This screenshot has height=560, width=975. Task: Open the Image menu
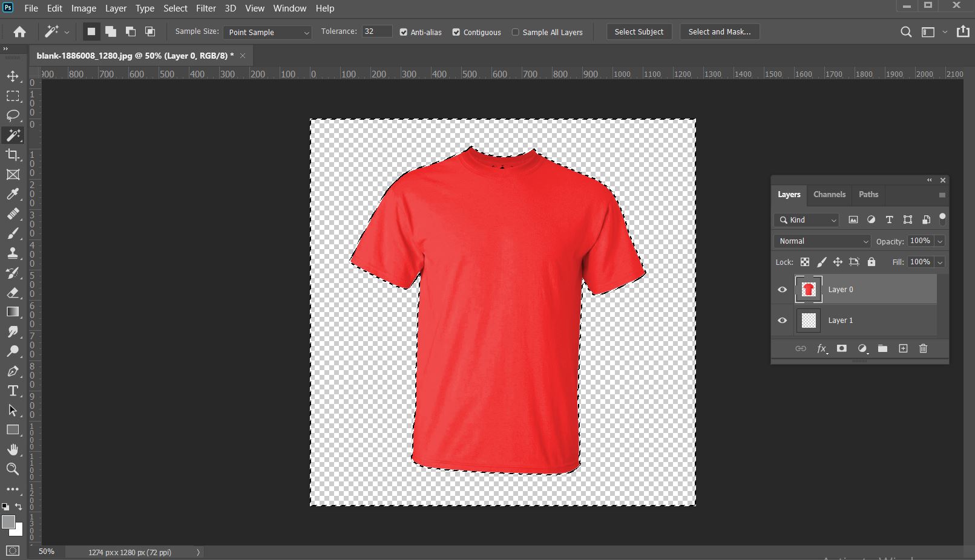84,8
